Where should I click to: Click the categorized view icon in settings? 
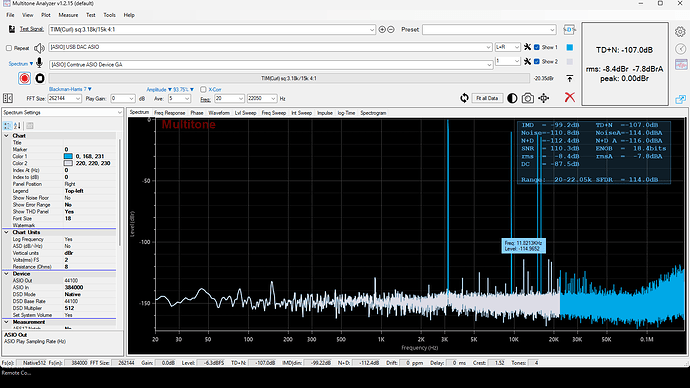coord(7,126)
